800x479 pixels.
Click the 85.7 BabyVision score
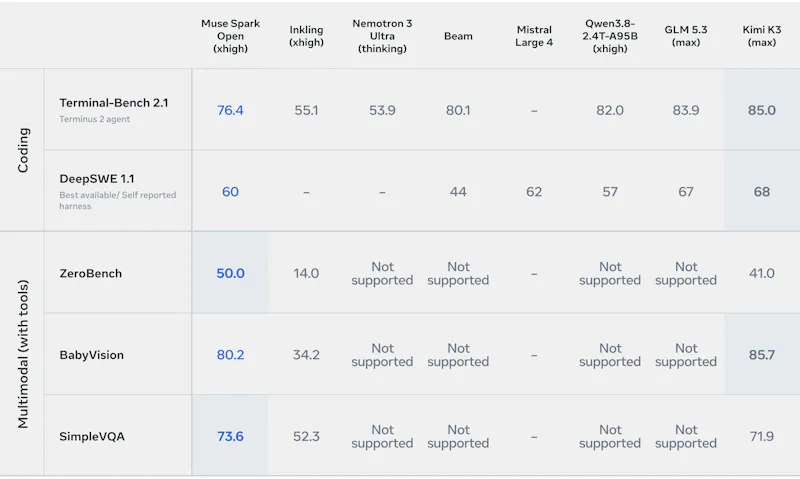click(762, 355)
